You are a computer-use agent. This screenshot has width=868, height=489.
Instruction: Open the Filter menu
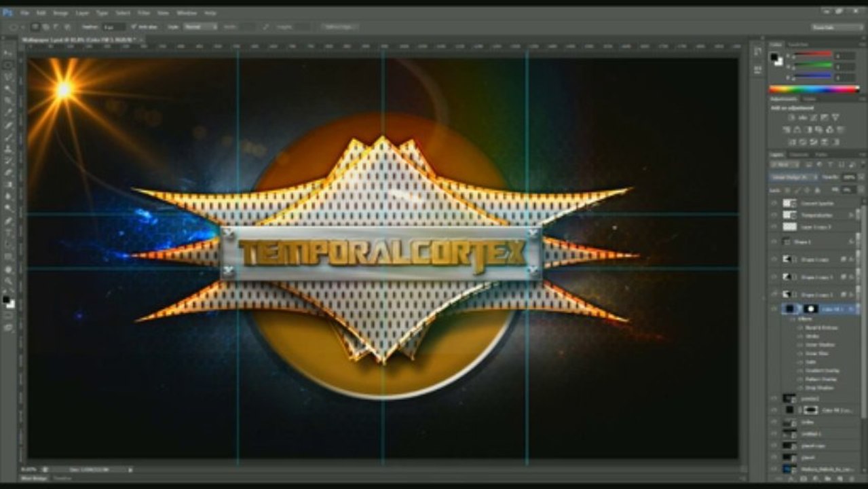point(144,13)
